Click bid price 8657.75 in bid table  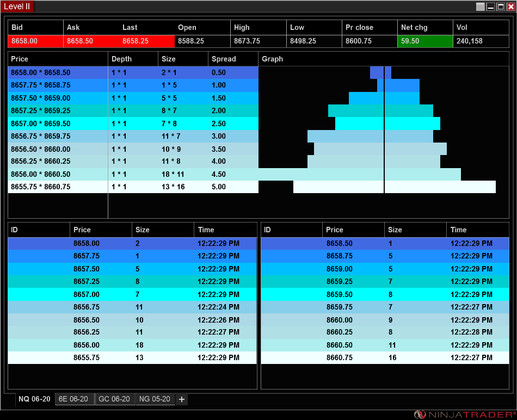click(x=87, y=256)
